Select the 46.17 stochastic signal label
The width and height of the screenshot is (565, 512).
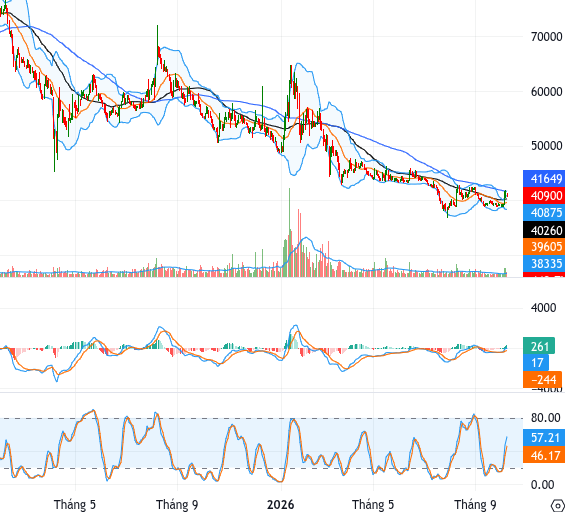pos(544,455)
